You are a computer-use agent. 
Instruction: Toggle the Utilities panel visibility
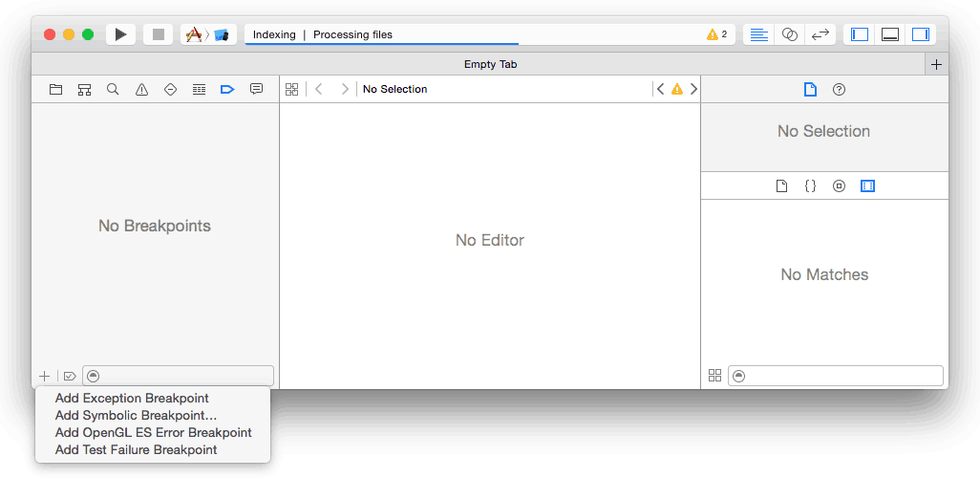click(921, 34)
